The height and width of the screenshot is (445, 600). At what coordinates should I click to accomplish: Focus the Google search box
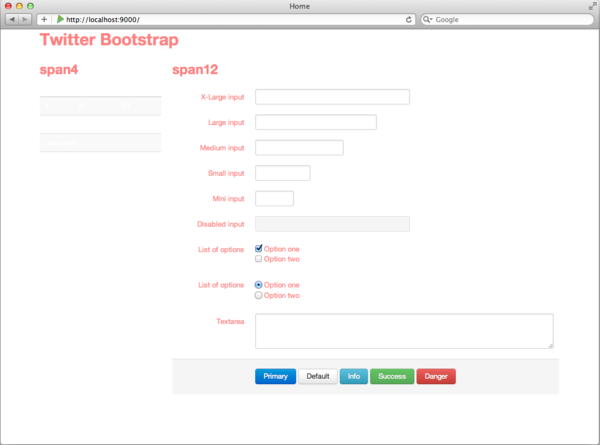point(507,20)
